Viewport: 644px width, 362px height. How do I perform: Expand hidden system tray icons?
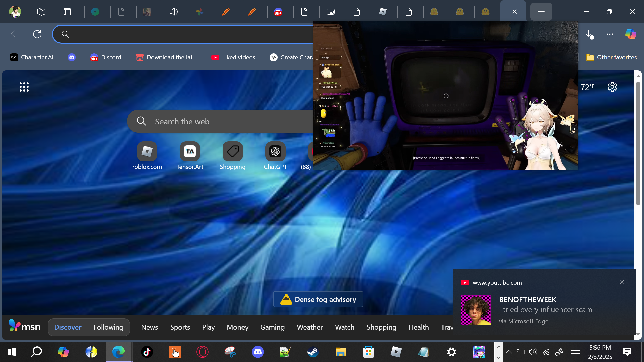509,352
